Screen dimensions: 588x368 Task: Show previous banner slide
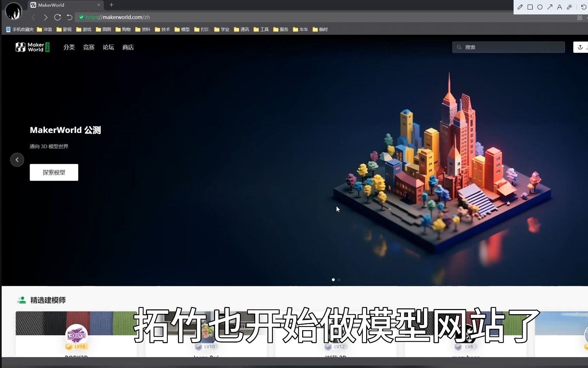(17, 159)
